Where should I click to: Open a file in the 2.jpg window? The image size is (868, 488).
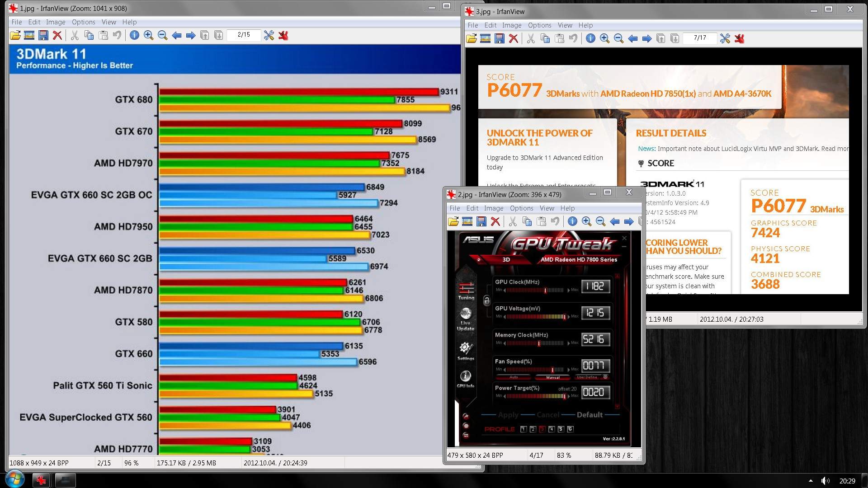tap(453, 221)
